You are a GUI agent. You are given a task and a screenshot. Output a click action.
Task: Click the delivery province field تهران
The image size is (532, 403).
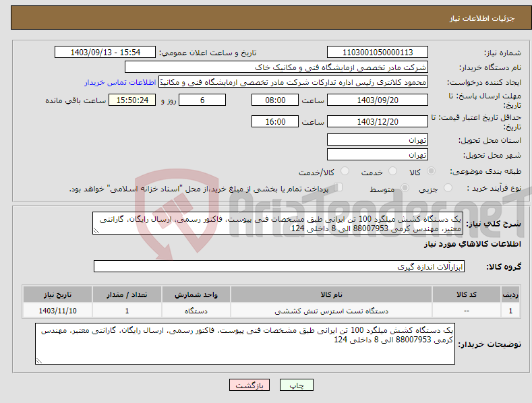pyautogui.click(x=378, y=139)
